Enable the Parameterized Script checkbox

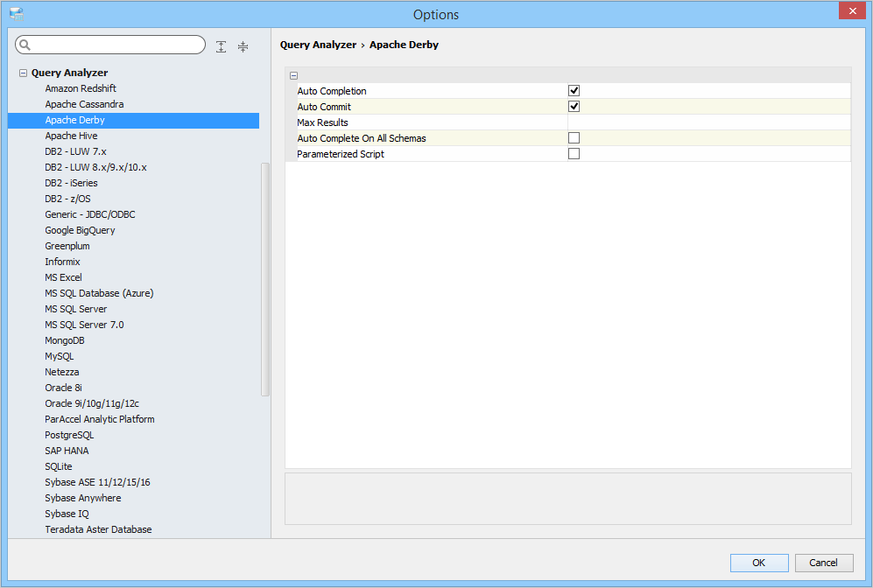[x=574, y=153]
